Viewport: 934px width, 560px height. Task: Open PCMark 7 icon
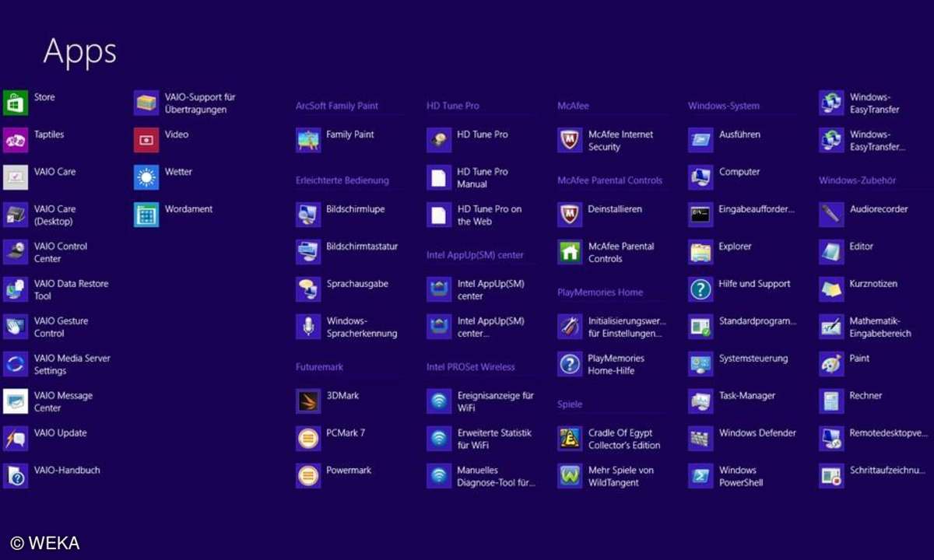click(308, 439)
